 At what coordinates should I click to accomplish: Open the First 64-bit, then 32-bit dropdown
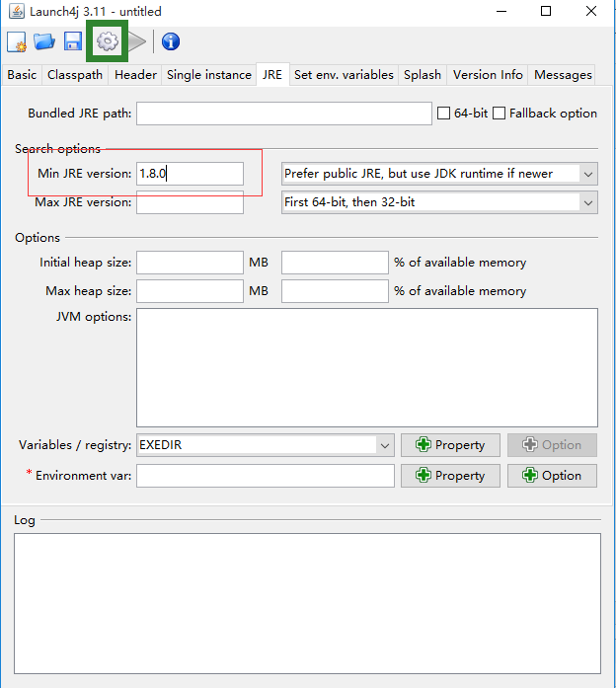[x=588, y=202]
